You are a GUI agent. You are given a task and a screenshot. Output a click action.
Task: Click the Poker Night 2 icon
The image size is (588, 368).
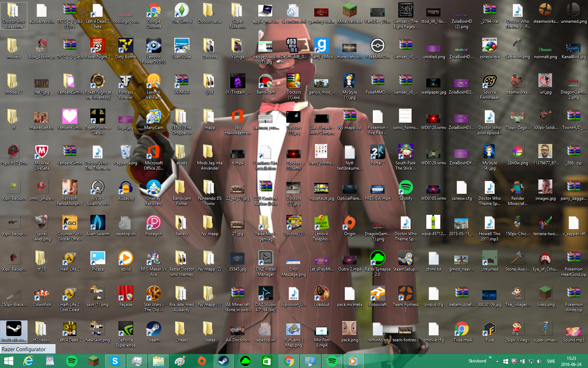98,49
